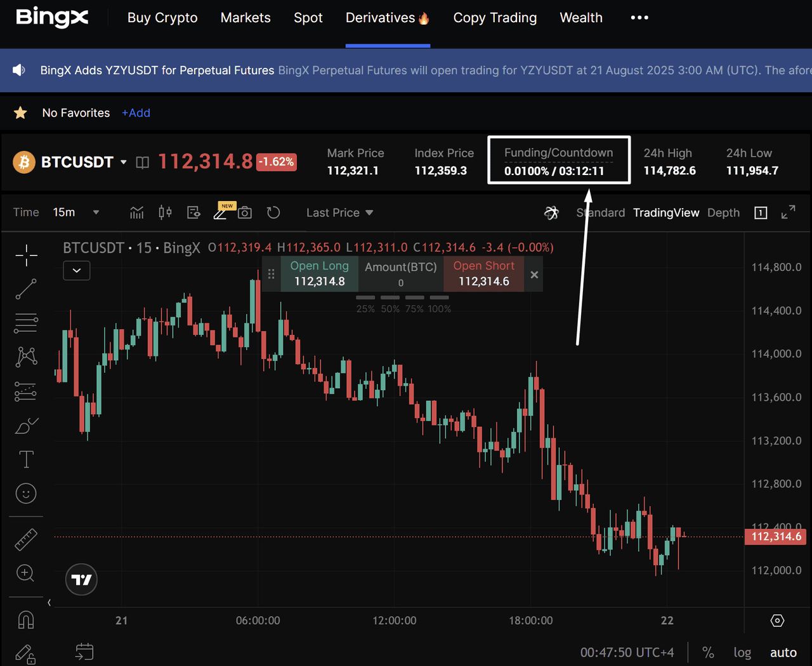Set amount to 25%
812x666 pixels.
click(365, 304)
